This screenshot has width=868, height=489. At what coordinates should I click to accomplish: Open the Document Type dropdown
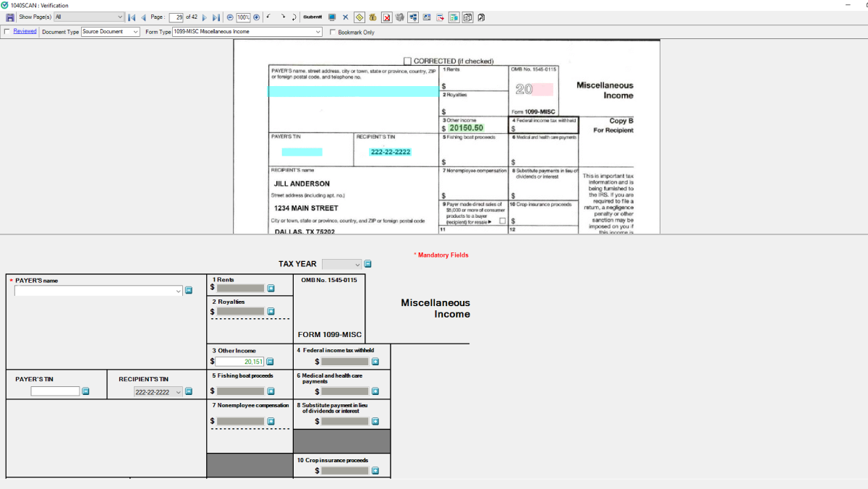pos(136,32)
